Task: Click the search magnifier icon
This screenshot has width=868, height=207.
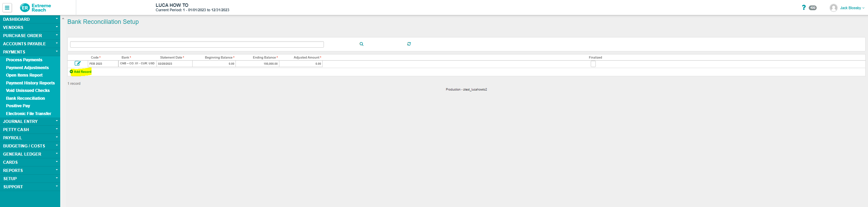Action: tap(361, 44)
